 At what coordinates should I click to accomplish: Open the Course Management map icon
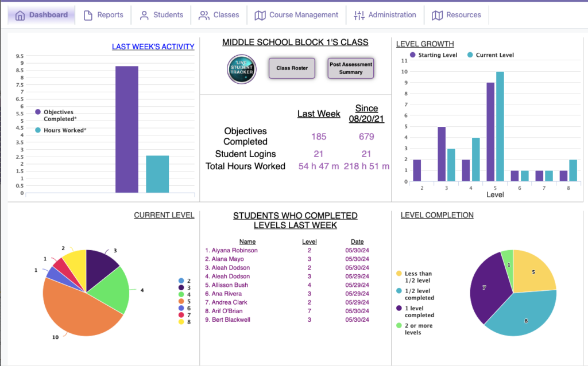tap(261, 15)
